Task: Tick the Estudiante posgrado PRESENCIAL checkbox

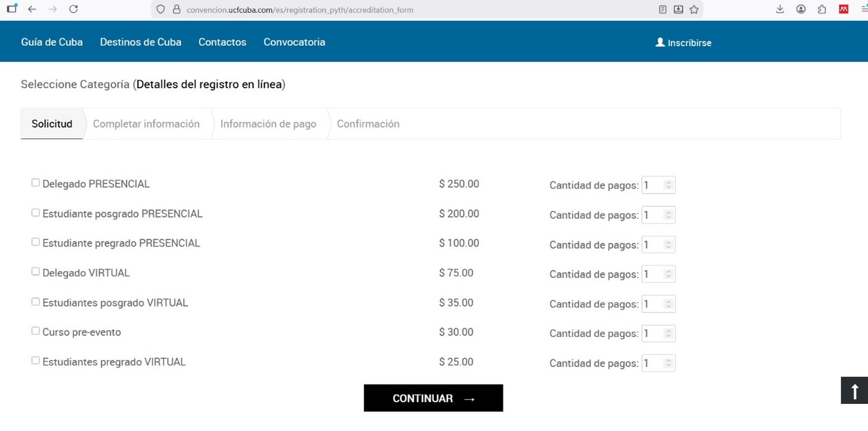Action: (36, 213)
